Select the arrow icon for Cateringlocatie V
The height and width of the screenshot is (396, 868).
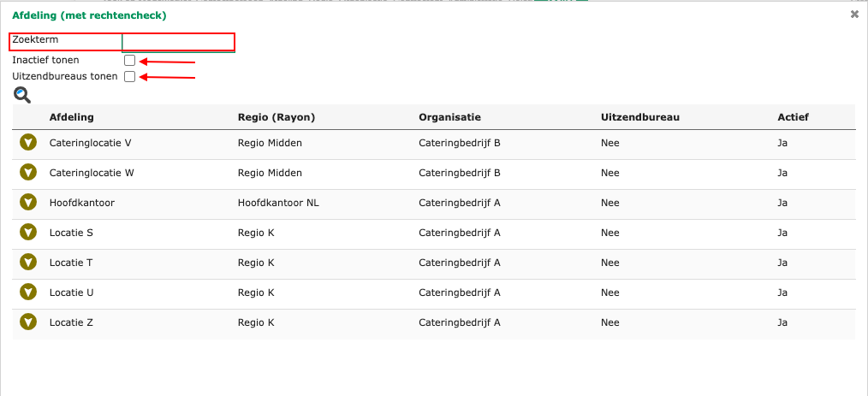28,143
